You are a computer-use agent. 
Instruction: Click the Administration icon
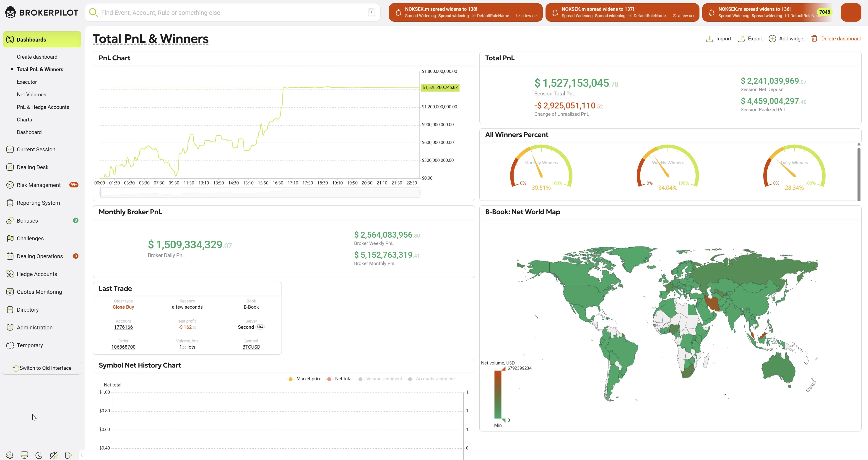coord(10,327)
